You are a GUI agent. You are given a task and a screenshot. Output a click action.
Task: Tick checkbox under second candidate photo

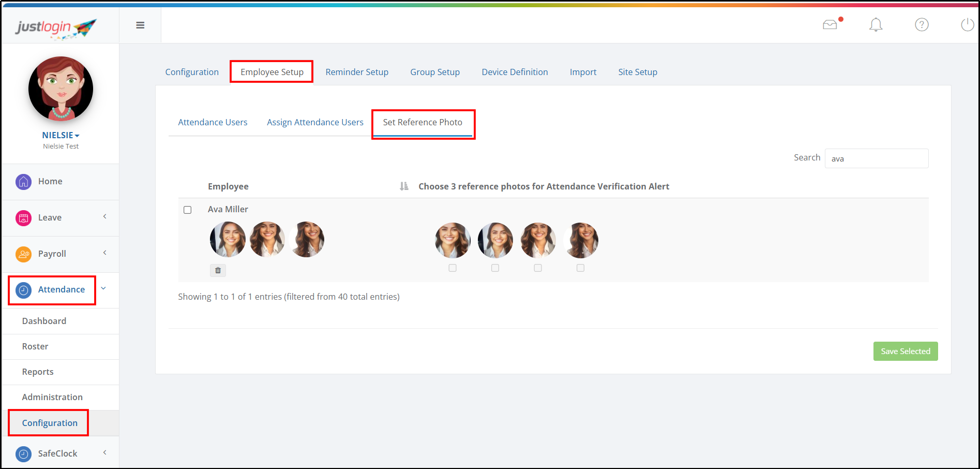click(495, 268)
